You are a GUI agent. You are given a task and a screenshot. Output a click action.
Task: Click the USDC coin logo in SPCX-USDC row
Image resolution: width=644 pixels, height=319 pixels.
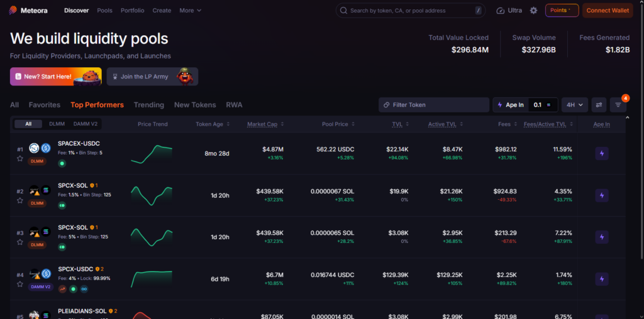[45, 274]
